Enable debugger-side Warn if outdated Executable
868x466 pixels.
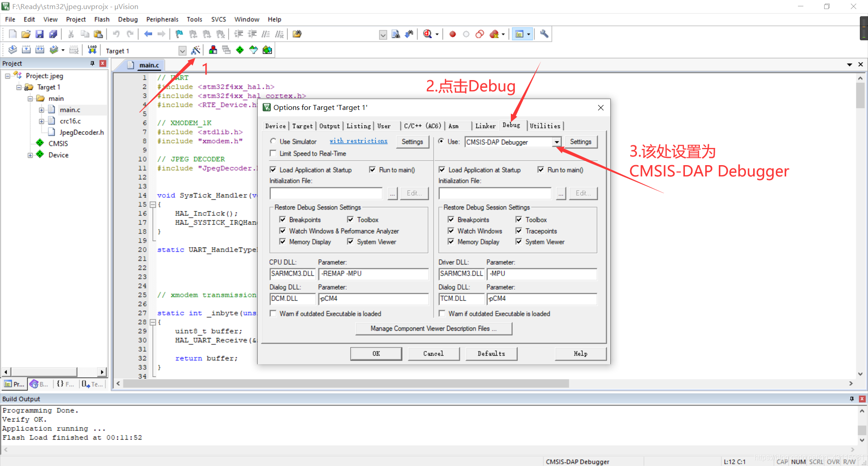tap(442, 314)
